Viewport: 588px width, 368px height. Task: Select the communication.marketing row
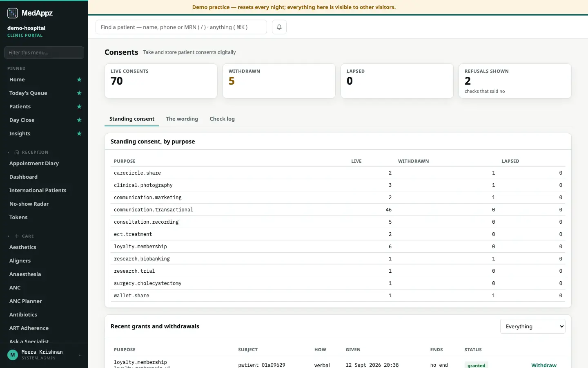click(x=338, y=197)
